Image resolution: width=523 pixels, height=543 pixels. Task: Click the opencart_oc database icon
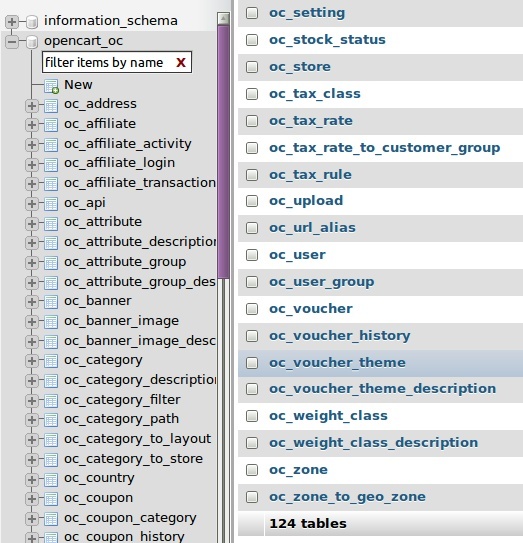click(x=32, y=42)
